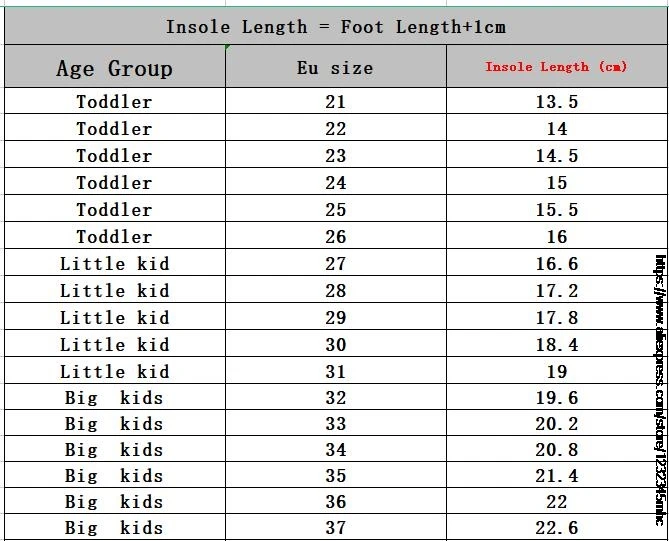
Task: Select the 'Big kids' cell for size 32
Action: tap(115, 397)
